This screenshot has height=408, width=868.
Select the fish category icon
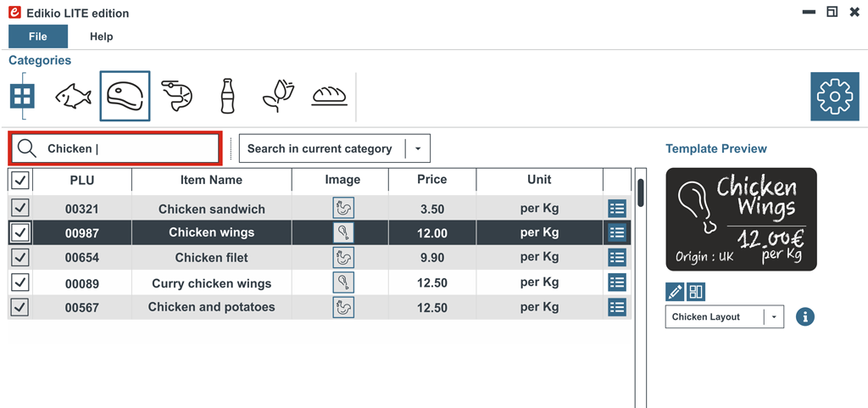pos(73,97)
